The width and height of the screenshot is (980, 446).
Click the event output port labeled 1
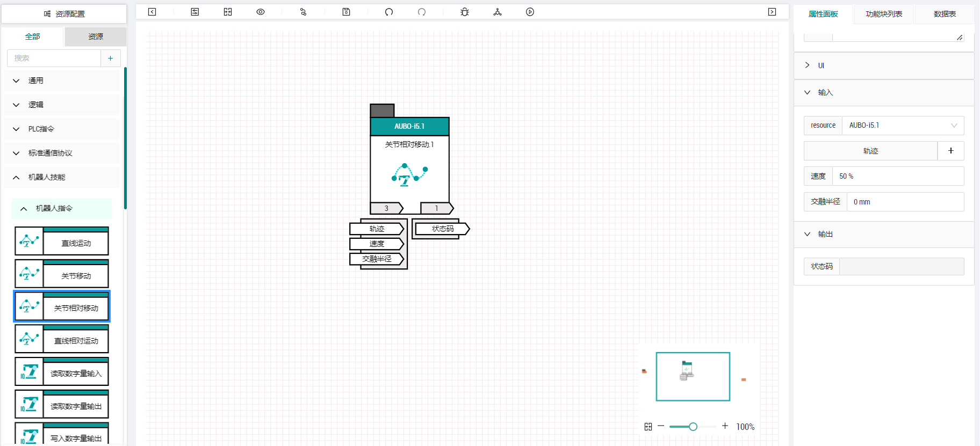pyautogui.click(x=437, y=208)
